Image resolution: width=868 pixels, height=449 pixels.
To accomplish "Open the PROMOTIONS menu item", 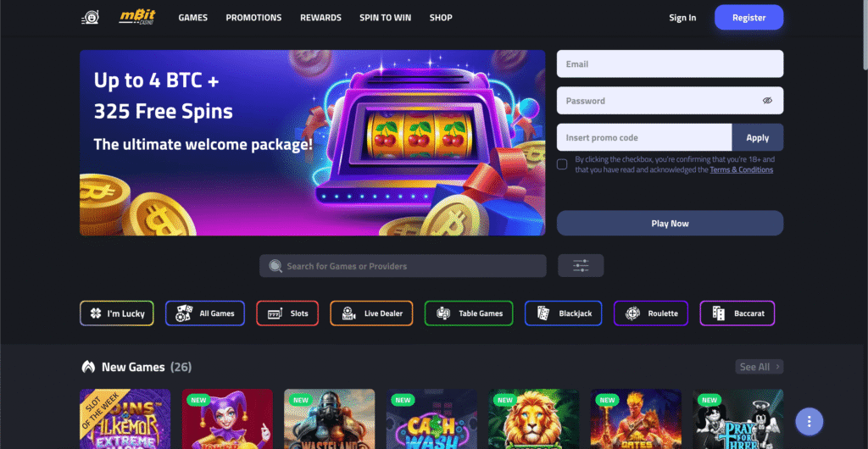I will (x=253, y=18).
